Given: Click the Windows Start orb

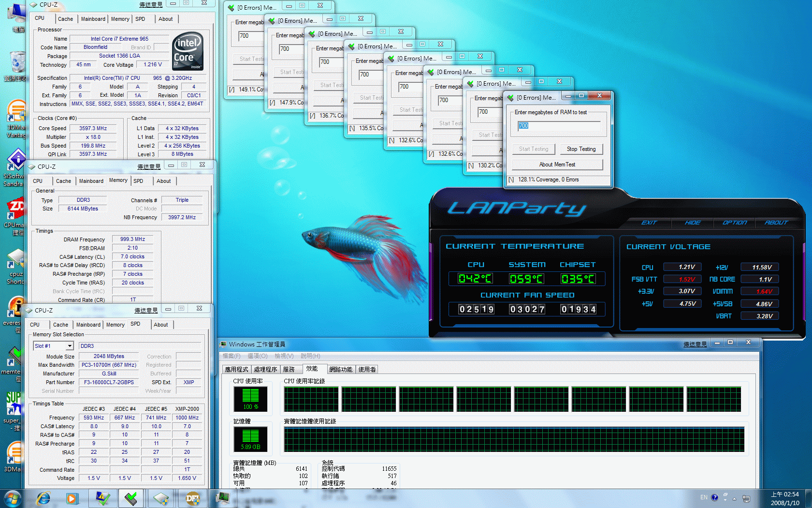Looking at the screenshot, I should coord(12,498).
